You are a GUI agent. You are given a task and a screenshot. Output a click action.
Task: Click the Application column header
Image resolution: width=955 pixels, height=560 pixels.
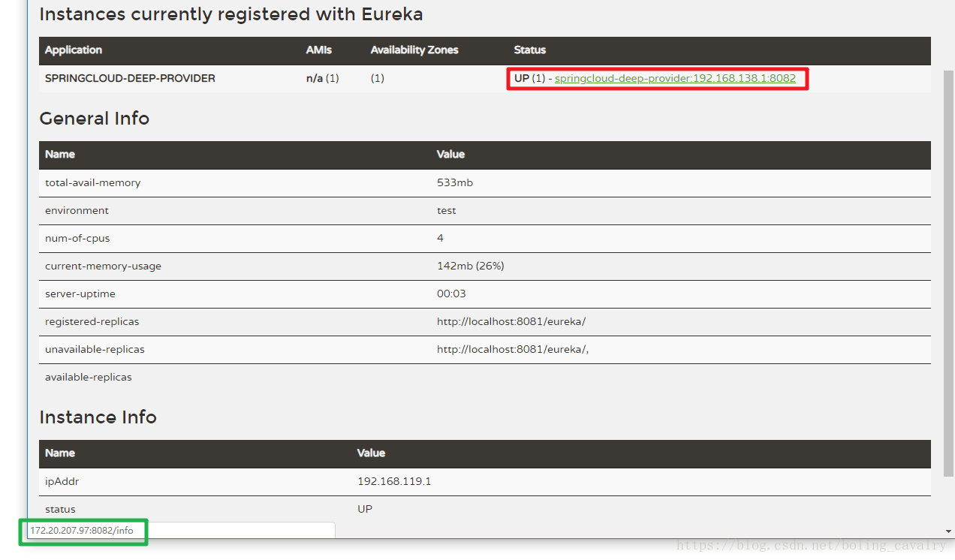(x=74, y=50)
